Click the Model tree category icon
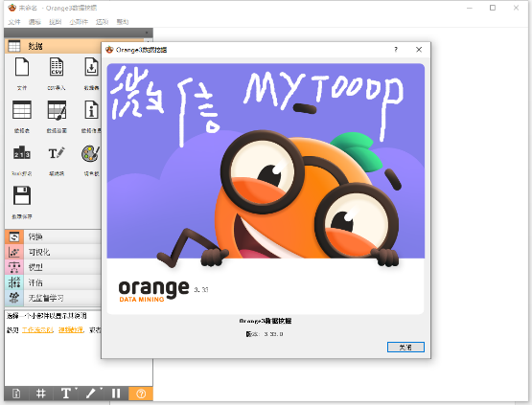The width and height of the screenshot is (532, 405). 14,267
